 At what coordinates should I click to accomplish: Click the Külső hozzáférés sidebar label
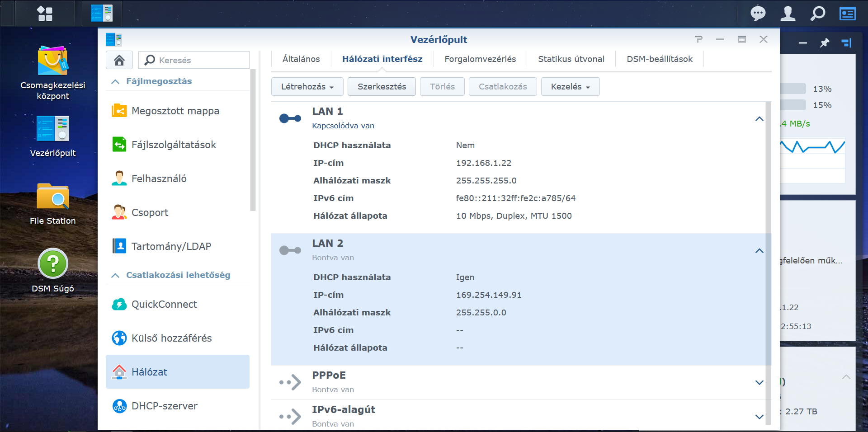tap(172, 338)
